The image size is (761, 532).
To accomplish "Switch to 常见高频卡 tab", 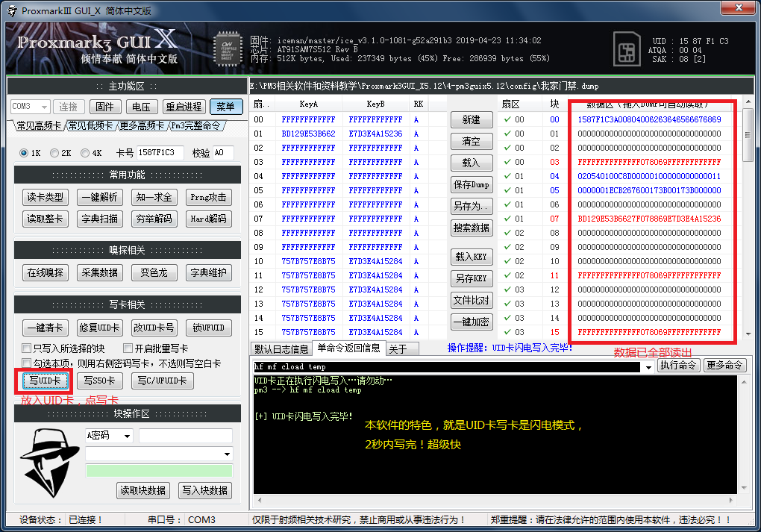I will pyautogui.click(x=39, y=125).
